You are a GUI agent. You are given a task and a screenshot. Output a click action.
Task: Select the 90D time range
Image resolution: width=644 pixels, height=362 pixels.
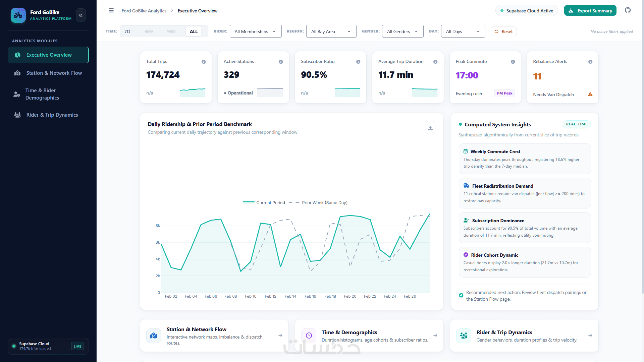coord(171,32)
